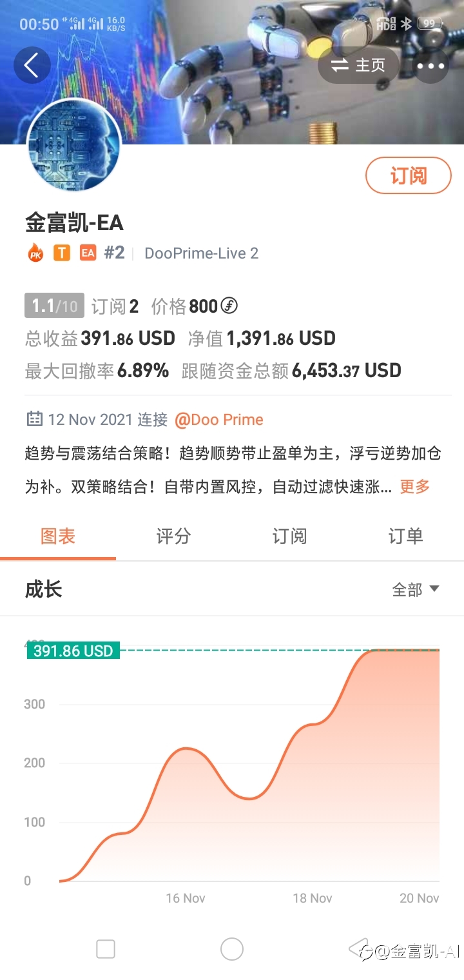
Task: Open the 订单 tab
Action: 405,536
